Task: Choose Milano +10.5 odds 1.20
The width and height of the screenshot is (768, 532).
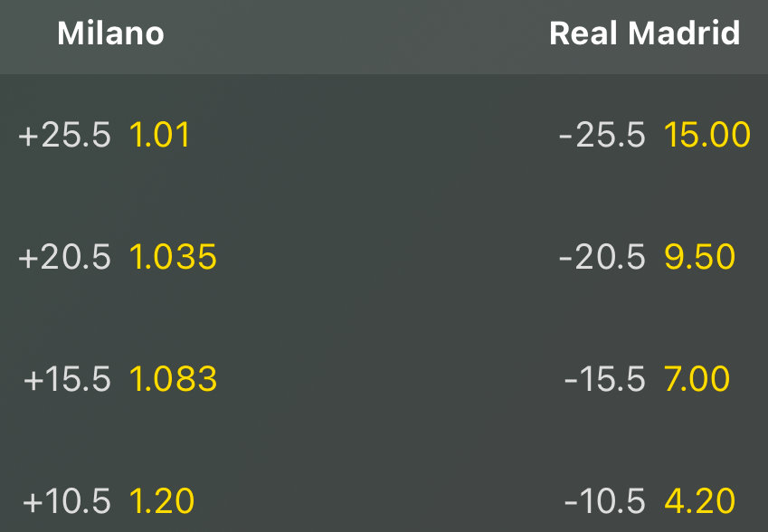Action: (x=162, y=500)
